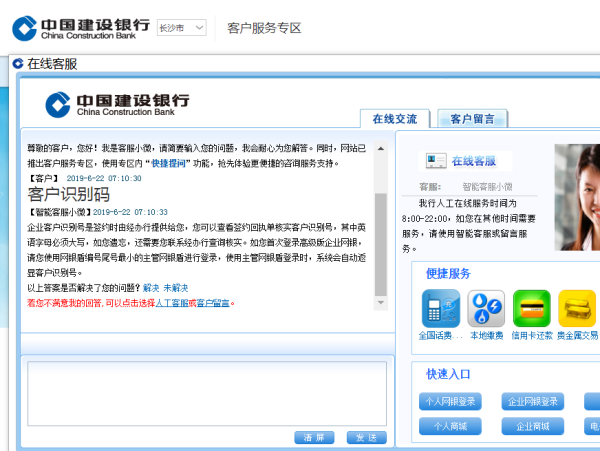The image size is (600, 451).
Task: Click the 2019-6-22 07:10:33 timestamp
Action: tap(130, 212)
